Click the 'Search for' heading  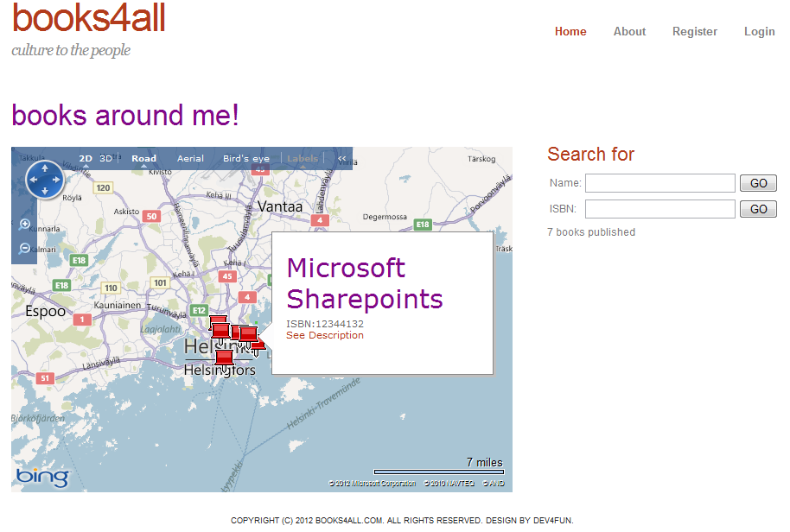click(590, 154)
